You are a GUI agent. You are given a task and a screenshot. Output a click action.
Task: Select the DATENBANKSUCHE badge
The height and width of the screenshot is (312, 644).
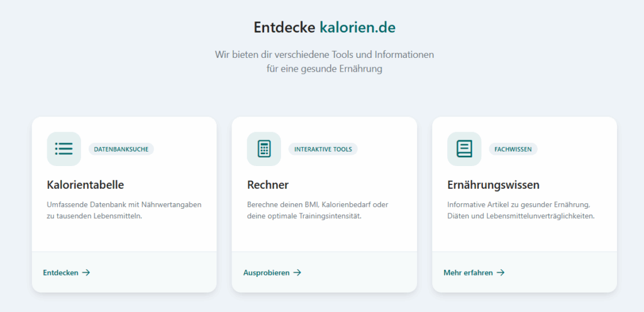[x=121, y=149]
